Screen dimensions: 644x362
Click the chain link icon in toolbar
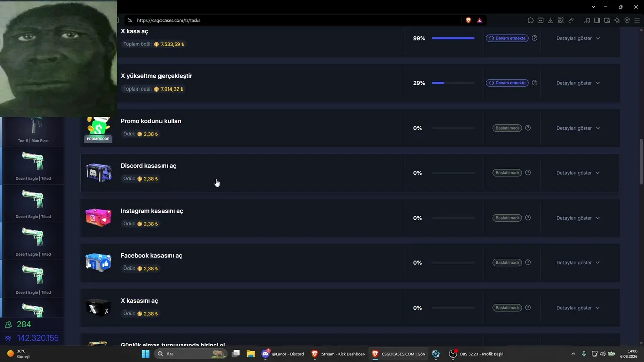pos(571,20)
